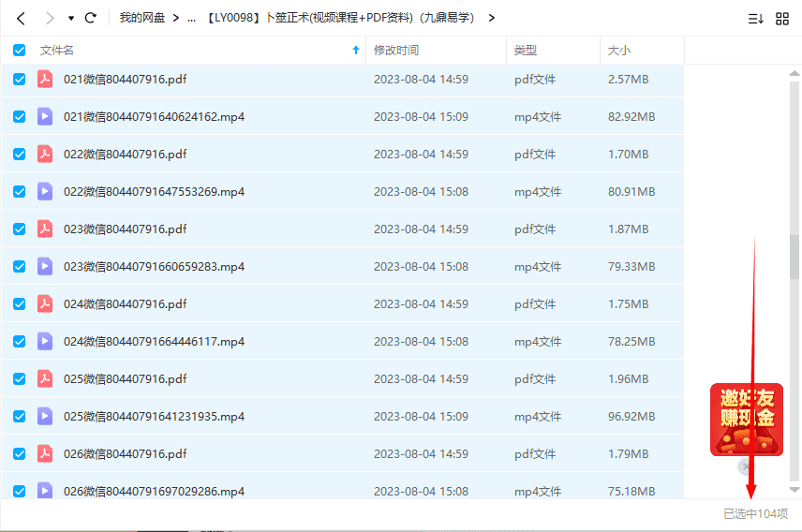Switch to grid view layout
This screenshot has height=532, width=802.
pyautogui.click(x=782, y=18)
